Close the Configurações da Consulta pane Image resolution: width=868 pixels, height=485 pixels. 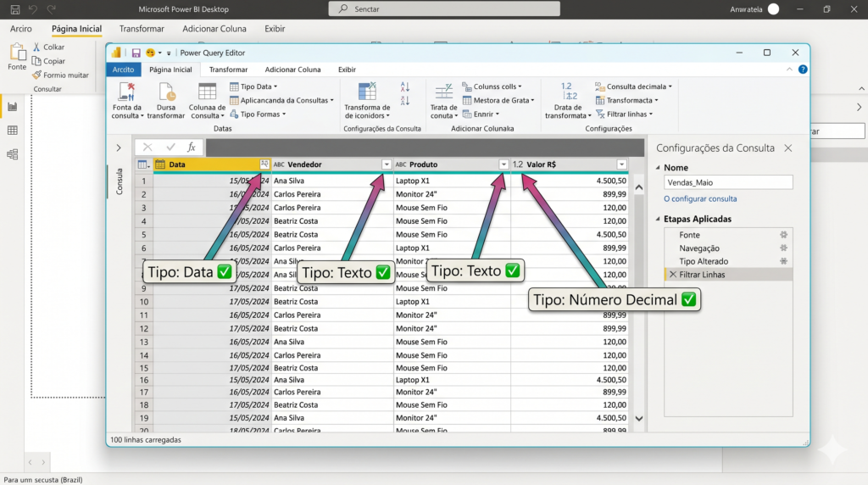pos(788,148)
